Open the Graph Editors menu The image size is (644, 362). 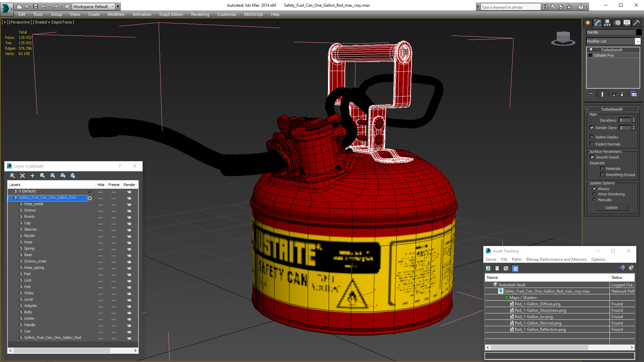pos(171,14)
